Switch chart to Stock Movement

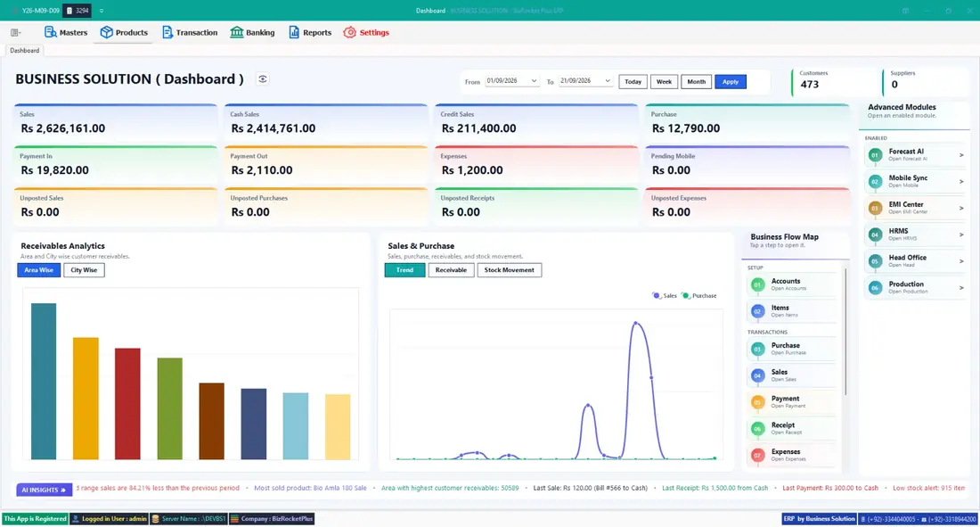510,270
